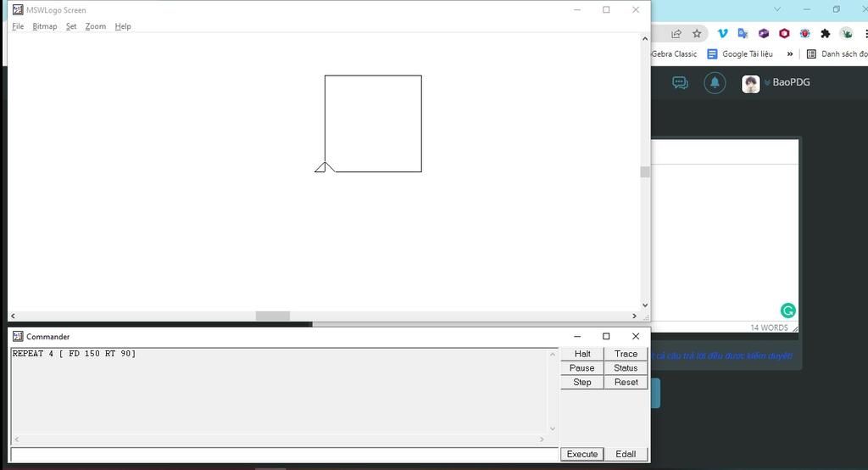The height and width of the screenshot is (470, 868).
Task: Open the Danh sách reading list
Action: pyautogui.click(x=837, y=53)
